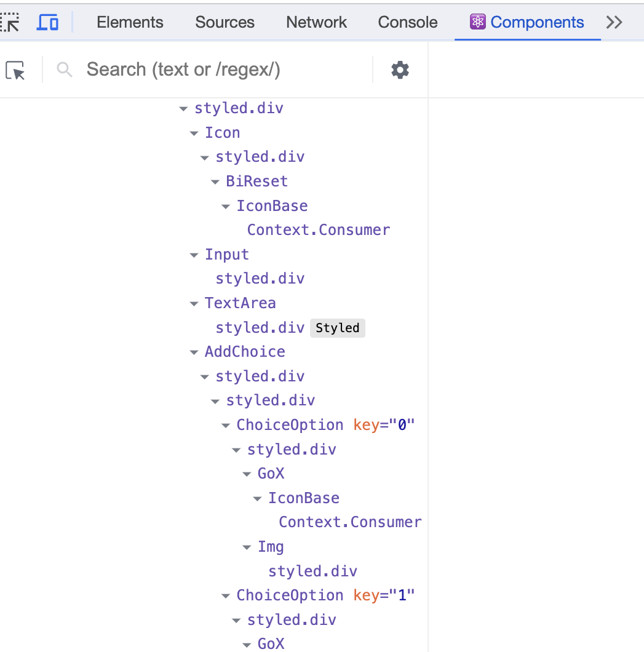Viewport: 644px width, 652px height.
Task: Open Components view settings gear
Action: [x=400, y=70]
